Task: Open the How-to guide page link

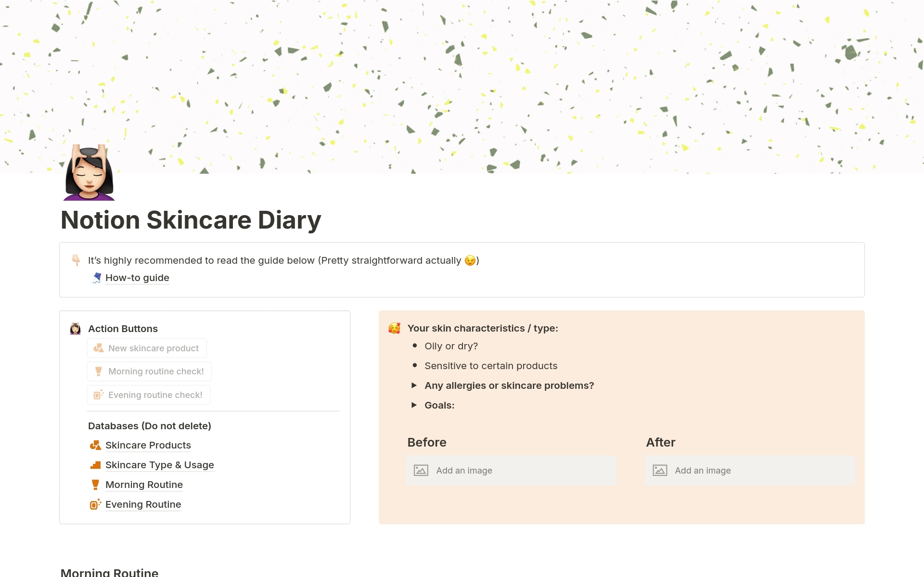Action: 137,278
